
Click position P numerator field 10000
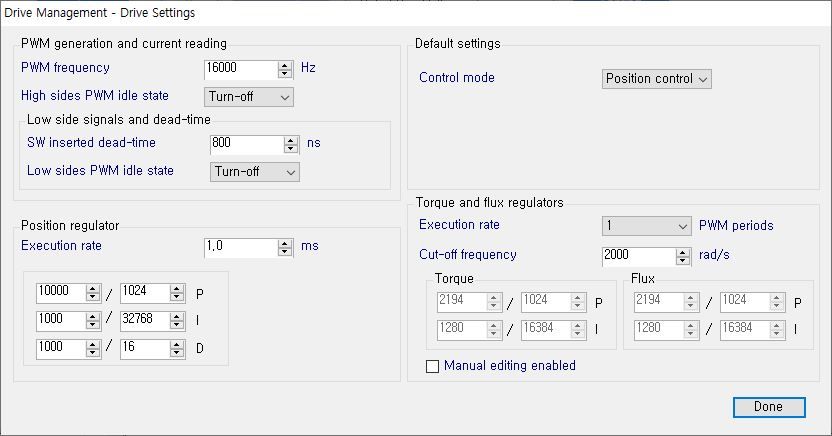[61, 292]
